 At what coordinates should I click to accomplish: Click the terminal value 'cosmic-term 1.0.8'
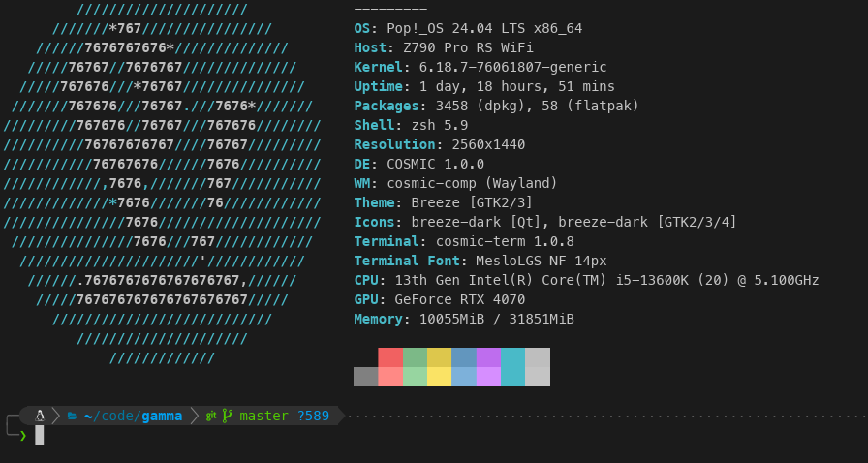click(x=505, y=241)
